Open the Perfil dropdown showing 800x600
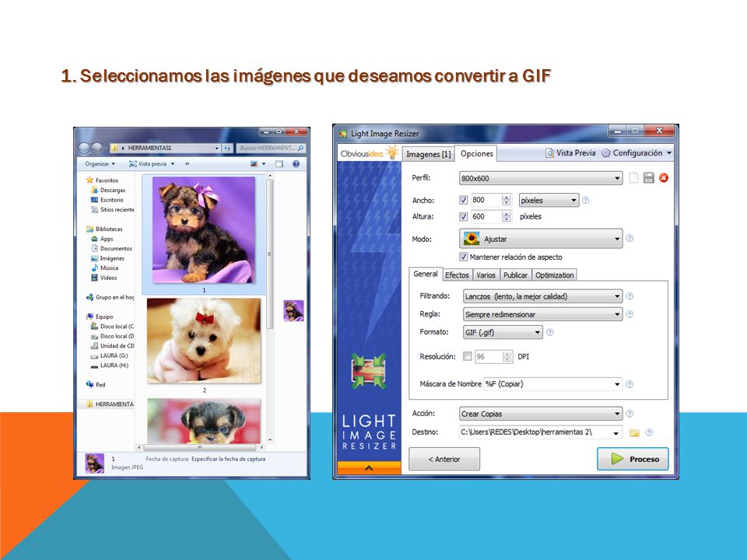 (x=541, y=178)
